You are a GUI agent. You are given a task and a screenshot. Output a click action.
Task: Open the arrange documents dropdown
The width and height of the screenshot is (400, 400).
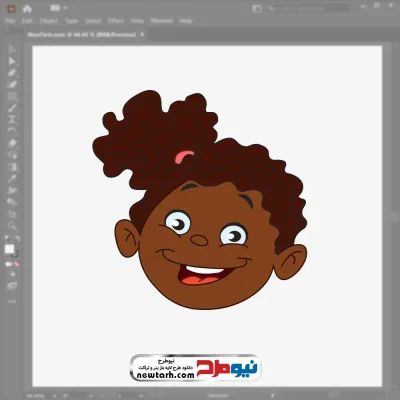[59, 8]
